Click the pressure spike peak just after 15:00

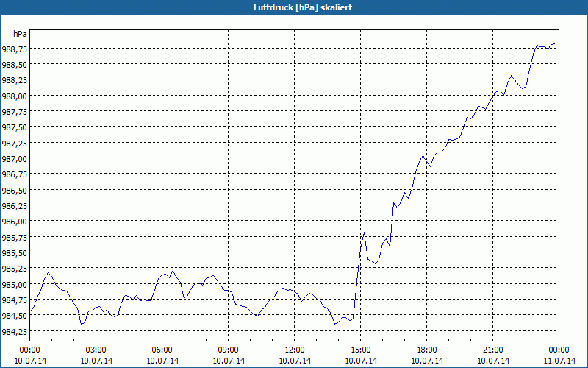(x=364, y=233)
